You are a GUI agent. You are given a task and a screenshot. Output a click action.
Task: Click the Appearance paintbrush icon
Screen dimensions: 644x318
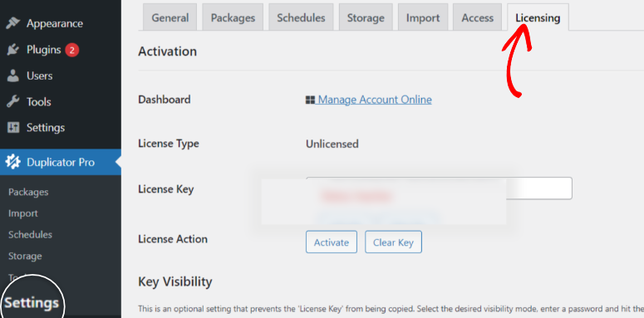click(13, 23)
